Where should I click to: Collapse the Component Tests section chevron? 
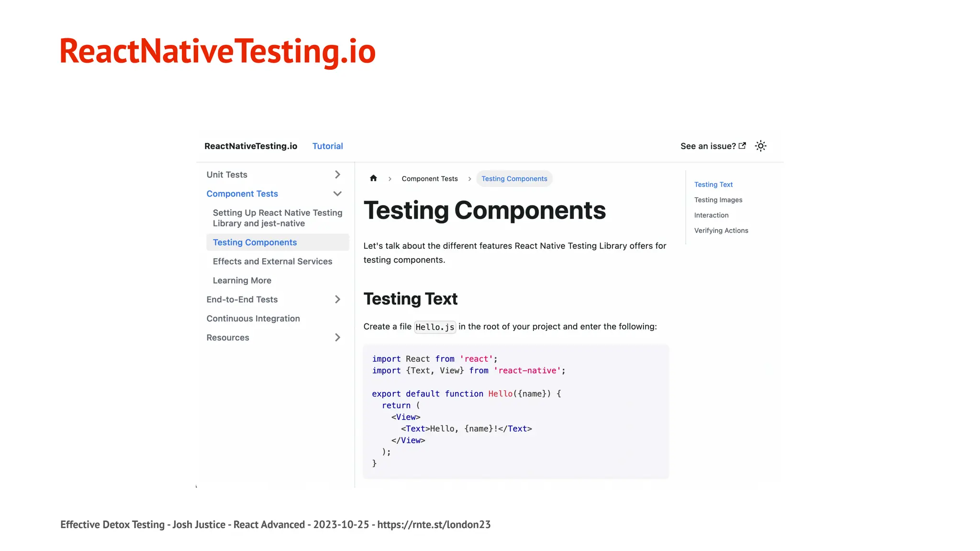pos(337,194)
